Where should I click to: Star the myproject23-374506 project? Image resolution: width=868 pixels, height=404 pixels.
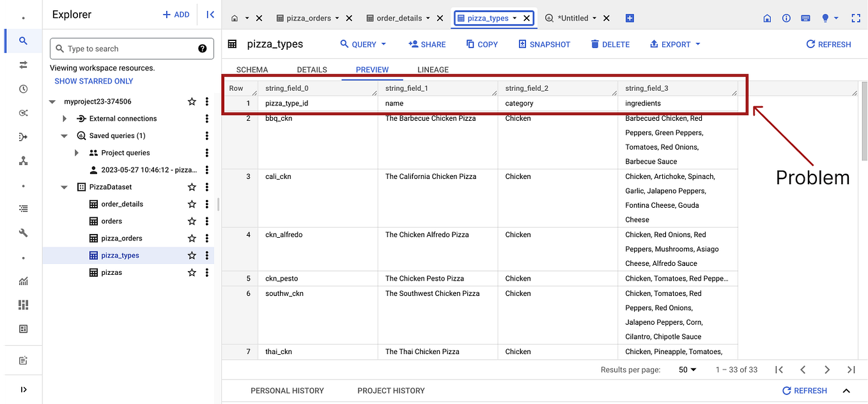[191, 101]
